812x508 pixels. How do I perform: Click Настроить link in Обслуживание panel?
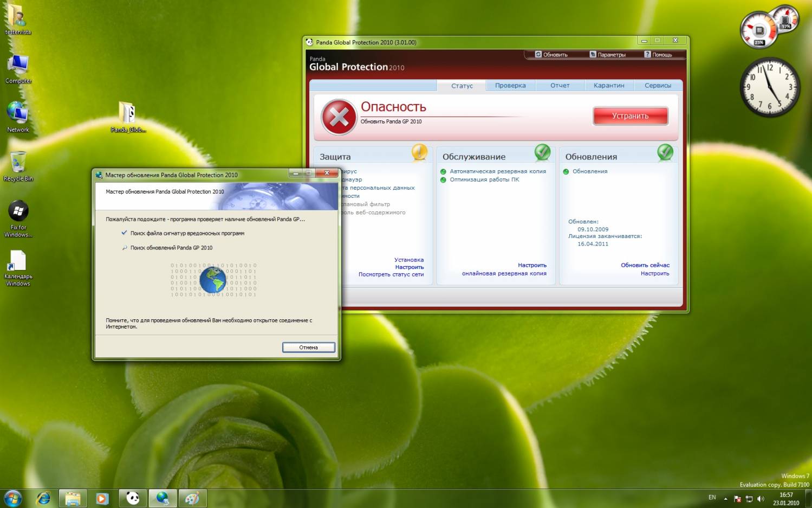[x=532, y=265]
